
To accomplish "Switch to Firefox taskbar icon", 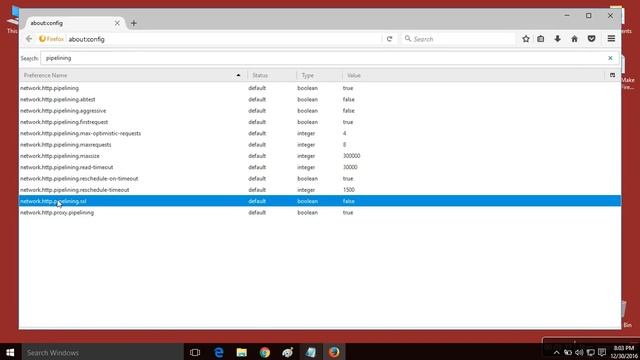I will click(334, 352).
